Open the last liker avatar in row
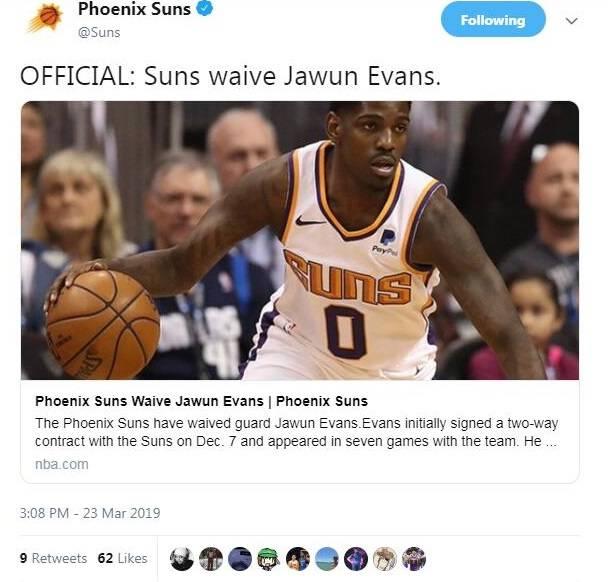This screenshot has height=582, width=608. (x=414, y=559)
